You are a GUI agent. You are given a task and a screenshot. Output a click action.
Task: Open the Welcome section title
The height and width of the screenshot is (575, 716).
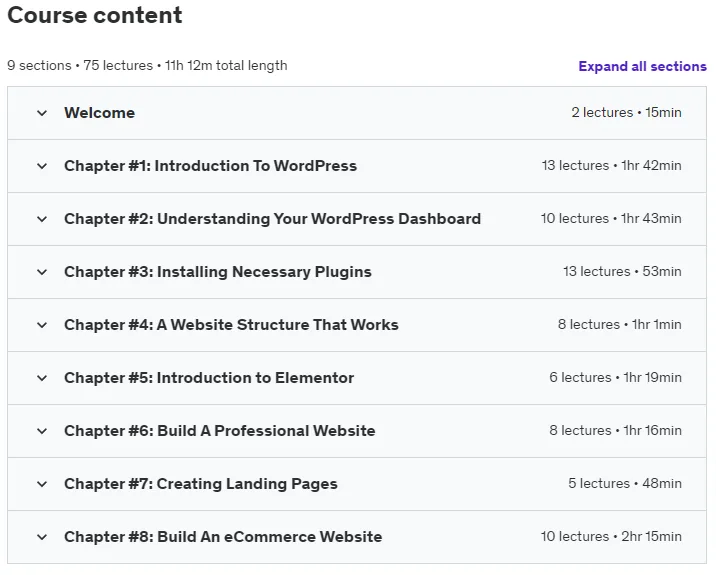point(100,113)
